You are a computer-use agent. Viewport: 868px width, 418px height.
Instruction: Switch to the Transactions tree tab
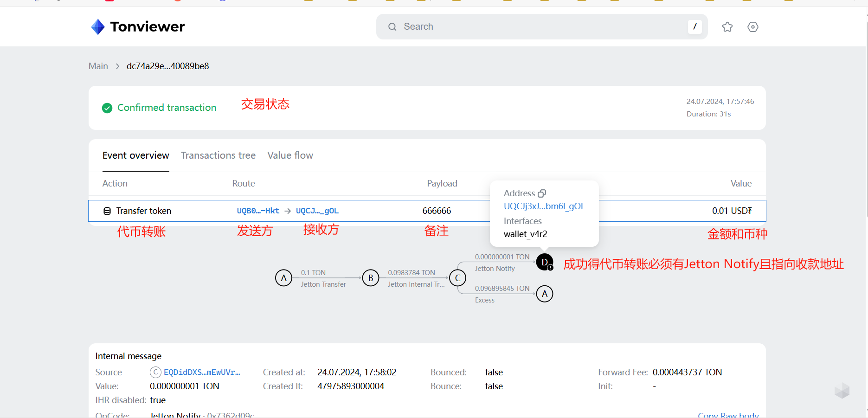point(218,155)
